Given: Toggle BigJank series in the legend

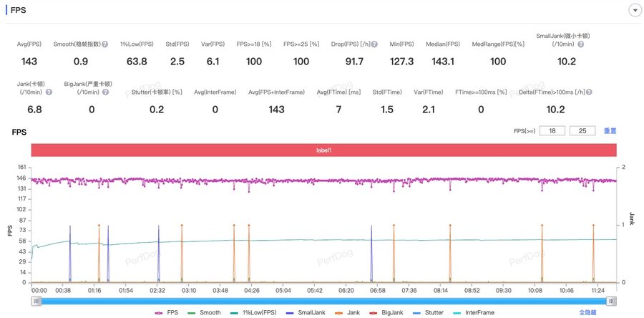Looking at the screenshot, I should [386, 313].
